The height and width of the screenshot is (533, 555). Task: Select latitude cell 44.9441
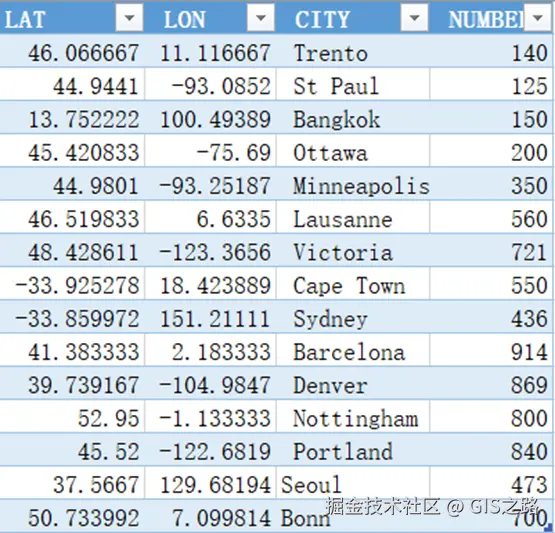pyautogui.click(x=72, y=84)
